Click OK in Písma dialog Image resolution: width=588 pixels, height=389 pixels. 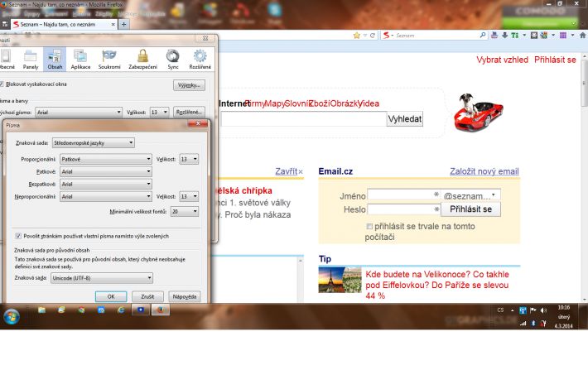click(x=111, y=296)
